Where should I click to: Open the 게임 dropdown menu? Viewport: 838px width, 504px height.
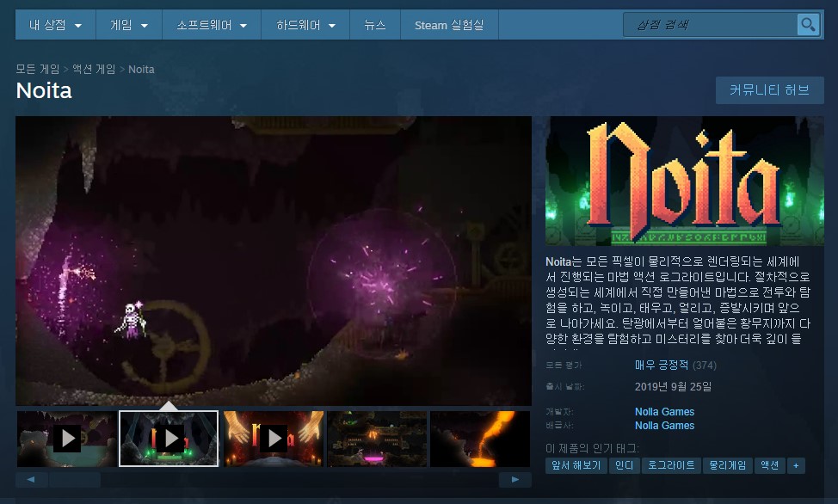[128, 26]
